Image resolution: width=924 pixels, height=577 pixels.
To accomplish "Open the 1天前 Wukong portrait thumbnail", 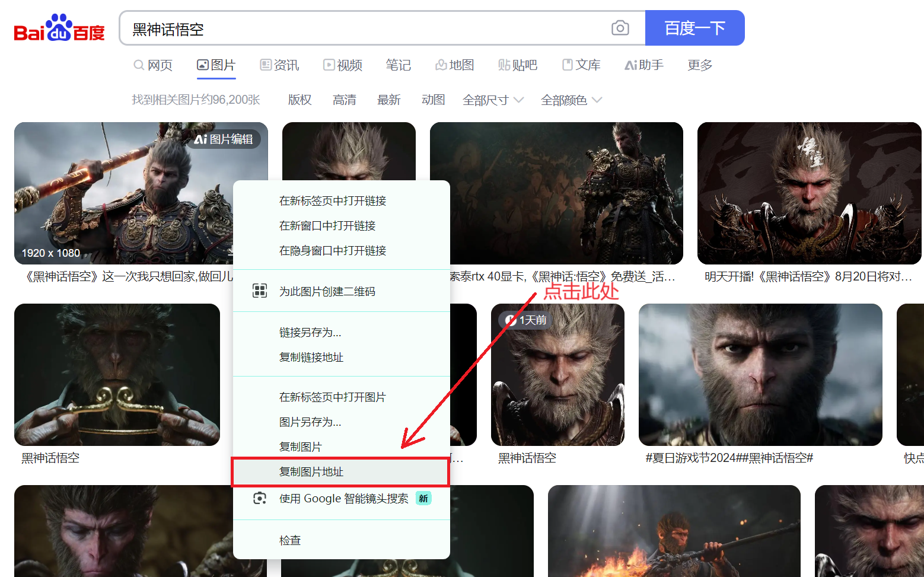I will tap(557, 375).
